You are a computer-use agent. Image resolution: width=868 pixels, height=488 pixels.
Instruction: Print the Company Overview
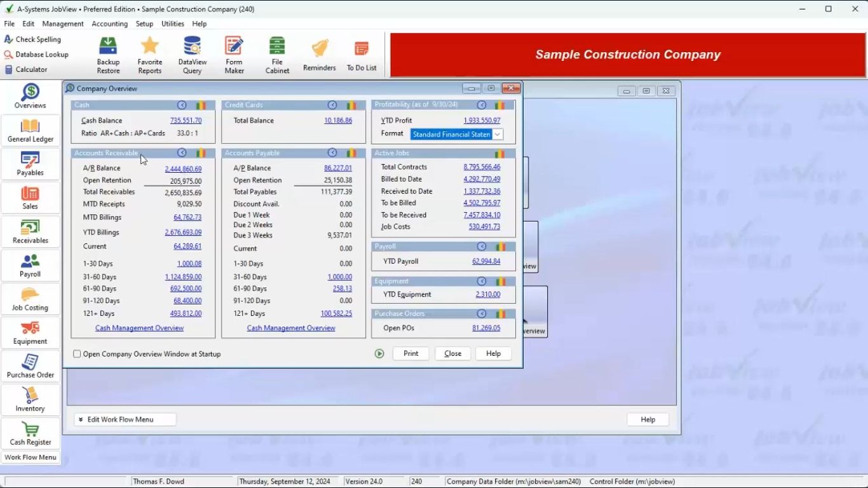(x=410, y=354)
